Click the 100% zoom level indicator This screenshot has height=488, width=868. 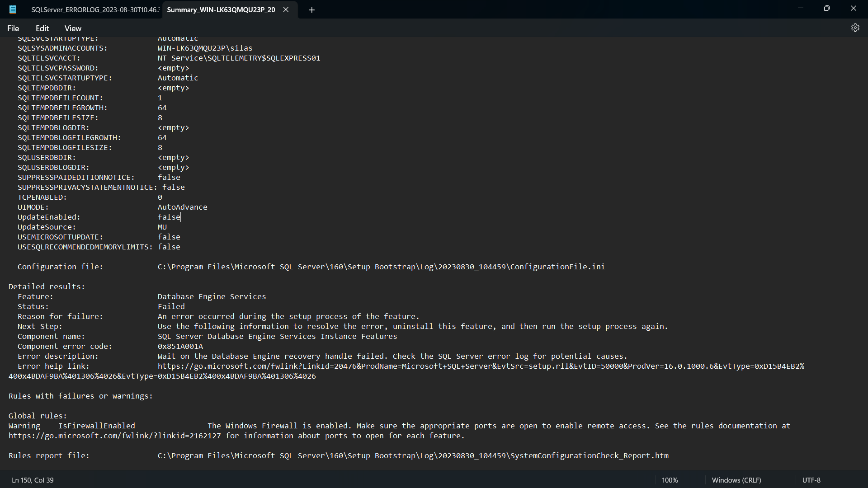(670, 480)
